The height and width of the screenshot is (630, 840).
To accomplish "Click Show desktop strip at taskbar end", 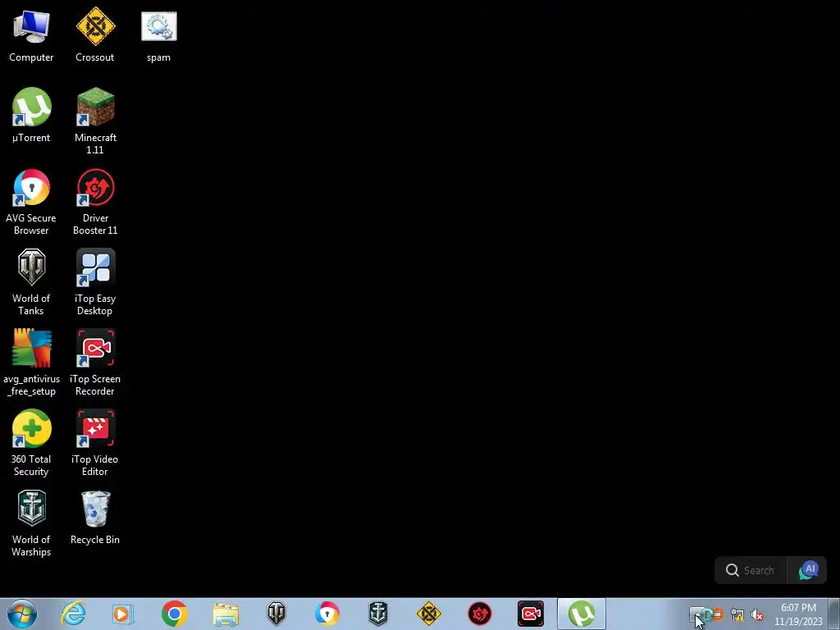I will coord(834,614).
